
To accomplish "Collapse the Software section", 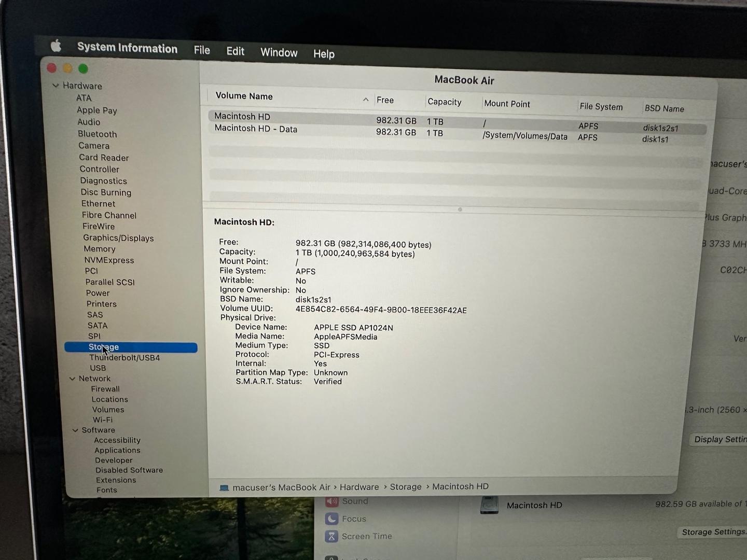I will [x=75, y=430].
